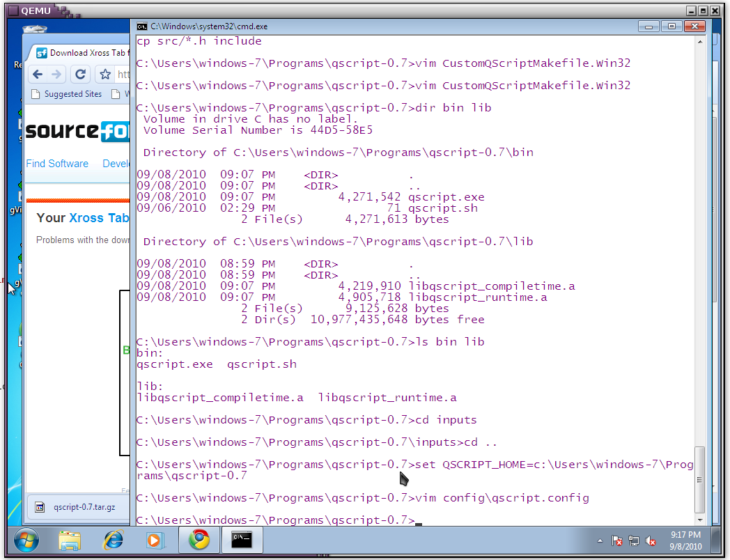Open Windows Explorer from the taskbar
Viewport: 730px width, 560px height.
[x=70, y=540]
